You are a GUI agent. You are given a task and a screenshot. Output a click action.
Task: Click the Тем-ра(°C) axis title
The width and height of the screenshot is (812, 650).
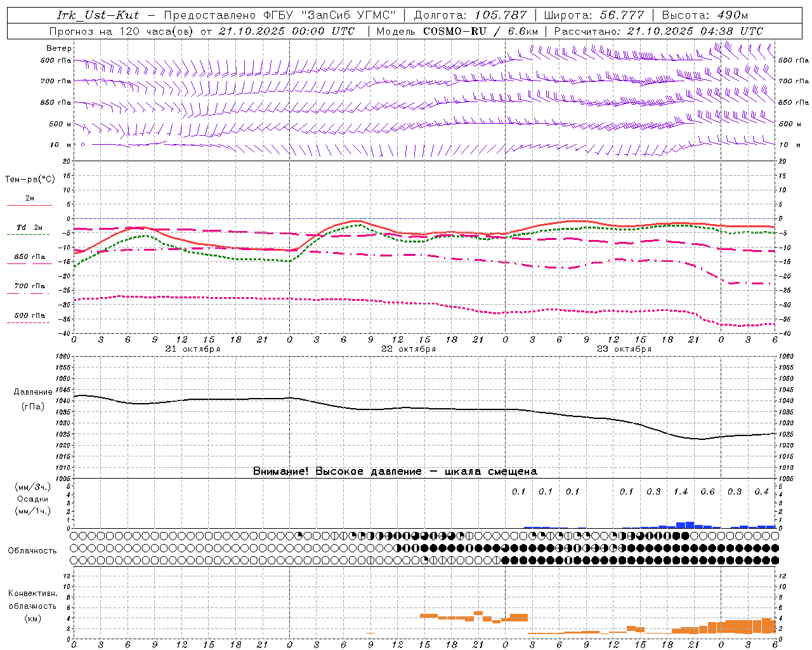(30, 180)
